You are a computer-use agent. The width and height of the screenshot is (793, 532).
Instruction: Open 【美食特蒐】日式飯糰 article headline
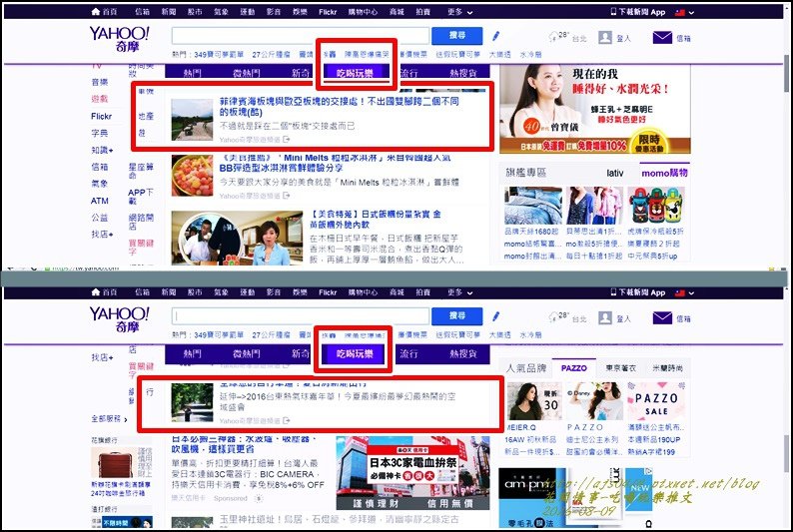point(376,220)
